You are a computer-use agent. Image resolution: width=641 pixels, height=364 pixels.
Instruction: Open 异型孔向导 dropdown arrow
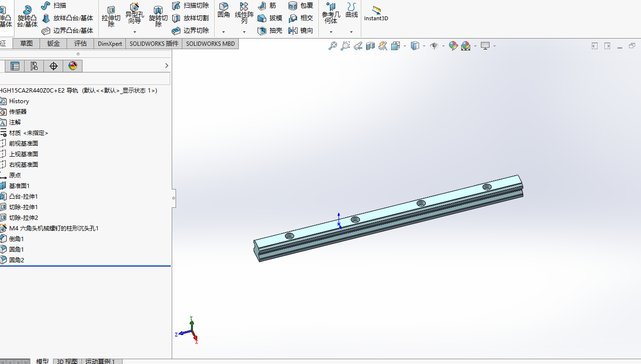pyautogui.click(x=135, y=32)
